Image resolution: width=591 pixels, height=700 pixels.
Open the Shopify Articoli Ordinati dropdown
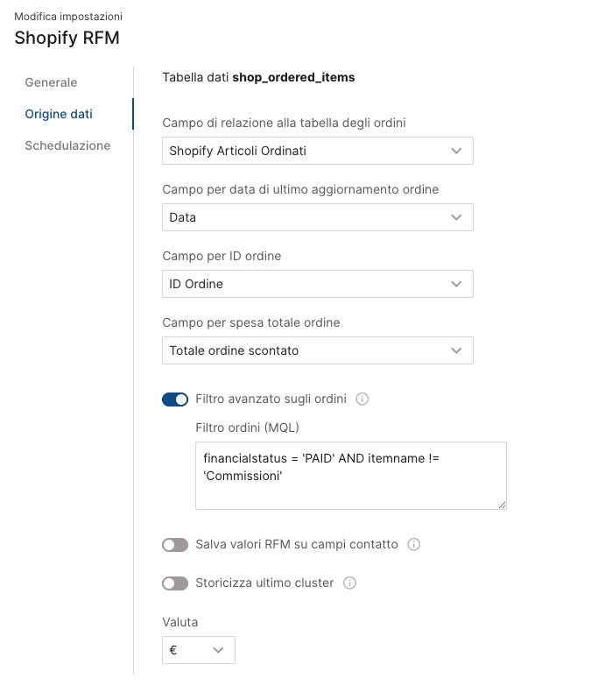click(x=317, y=151)
